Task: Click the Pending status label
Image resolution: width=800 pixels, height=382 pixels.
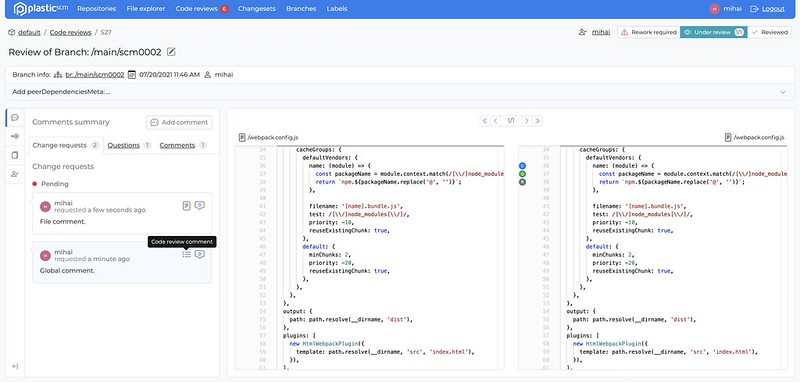Action: click(55, 184)
